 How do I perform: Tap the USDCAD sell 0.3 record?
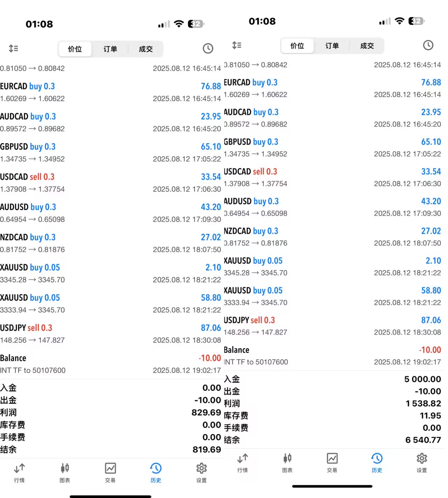[105, 182]
